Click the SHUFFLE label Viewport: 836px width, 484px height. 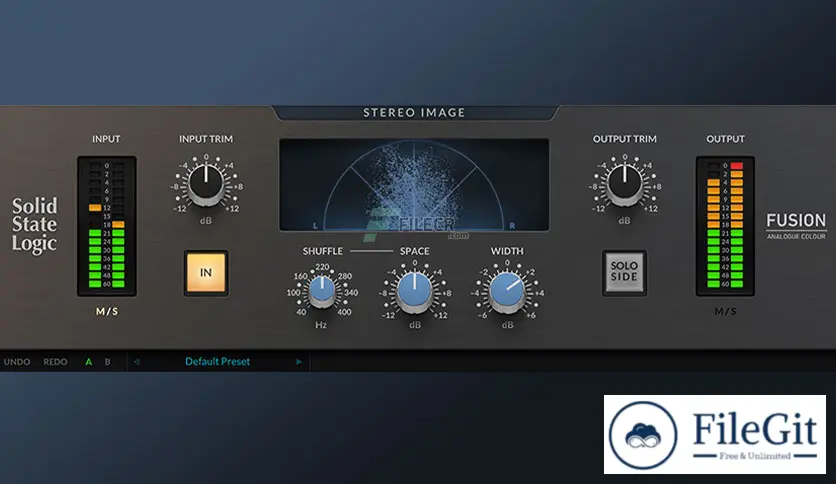[x=323, y=251]
